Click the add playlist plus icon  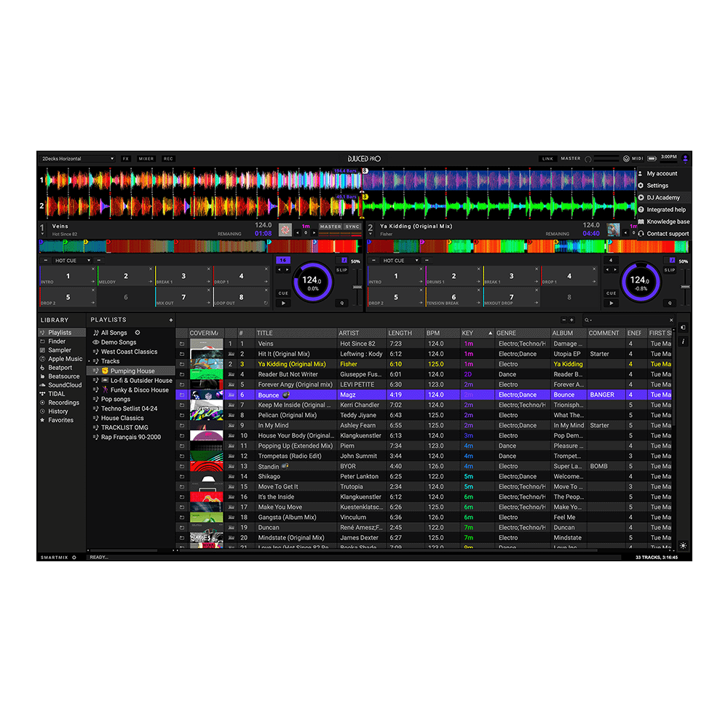click(171, 320)
